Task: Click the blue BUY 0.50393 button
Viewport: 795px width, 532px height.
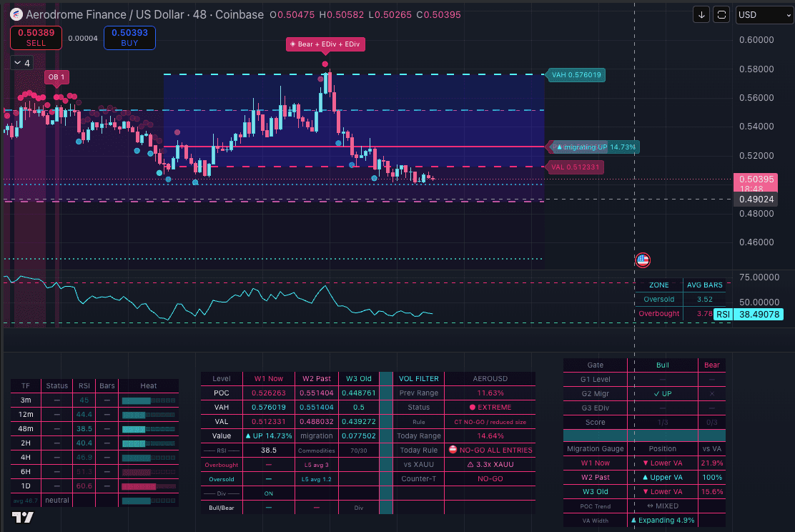Action: [130, 37]
